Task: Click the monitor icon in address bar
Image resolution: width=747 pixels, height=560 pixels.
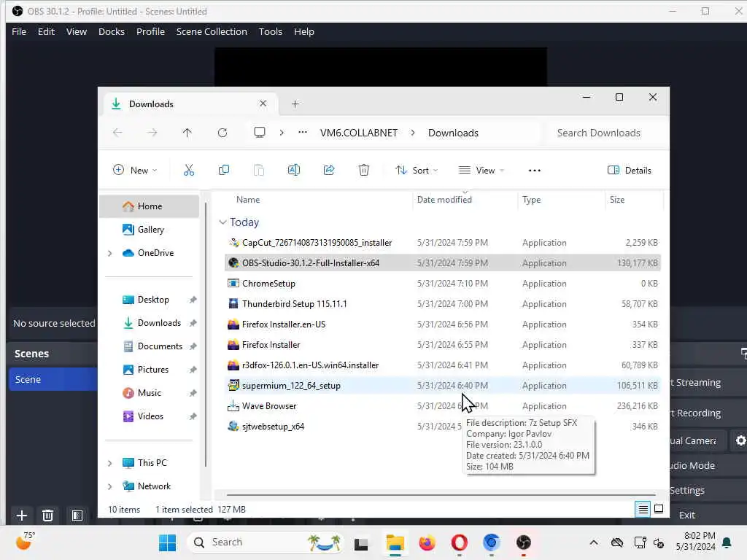Action: (x=260, y=133)
